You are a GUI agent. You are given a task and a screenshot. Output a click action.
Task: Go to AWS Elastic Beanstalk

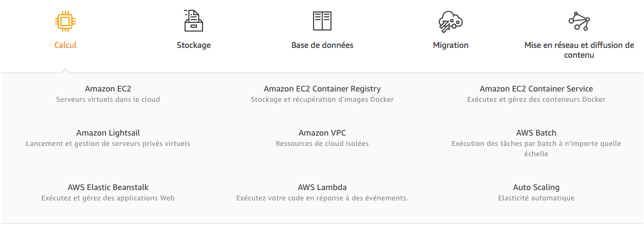(108, 187)
